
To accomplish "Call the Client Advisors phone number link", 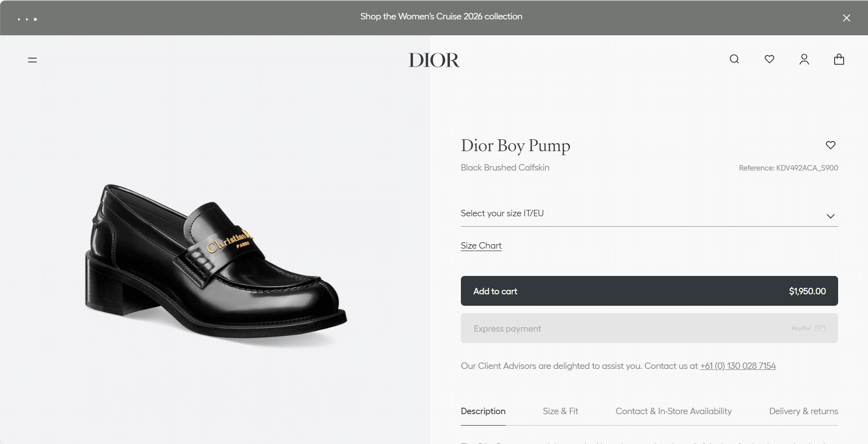I will point(738,366).
